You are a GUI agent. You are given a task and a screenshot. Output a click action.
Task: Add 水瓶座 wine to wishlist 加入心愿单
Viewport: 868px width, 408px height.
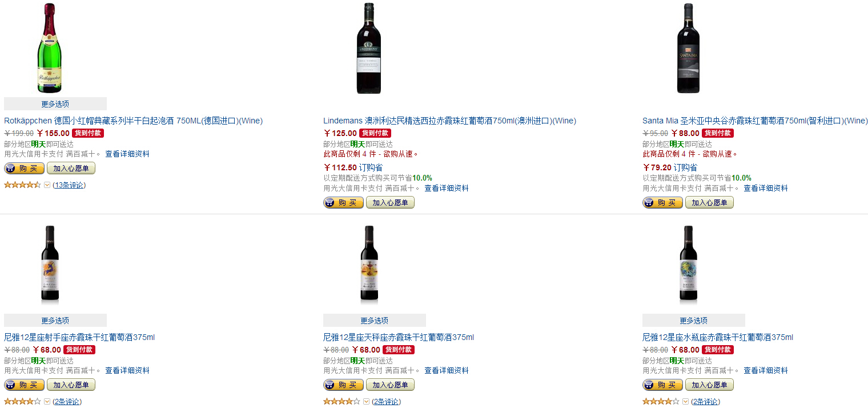709,385
